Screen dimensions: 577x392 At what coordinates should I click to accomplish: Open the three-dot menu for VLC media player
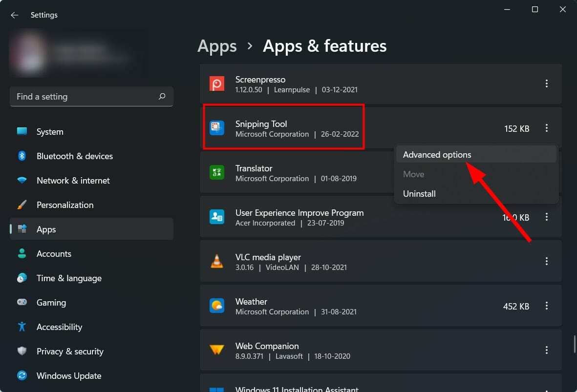point(546,261)
